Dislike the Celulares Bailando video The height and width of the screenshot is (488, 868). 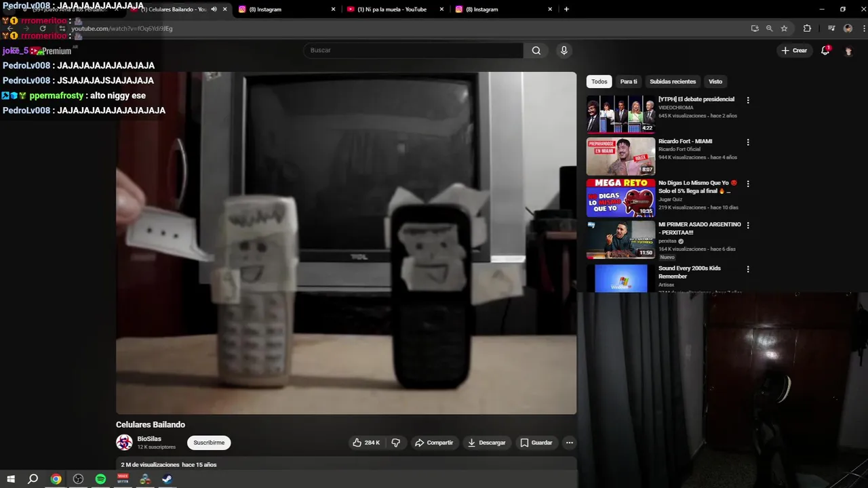[396, 443]
